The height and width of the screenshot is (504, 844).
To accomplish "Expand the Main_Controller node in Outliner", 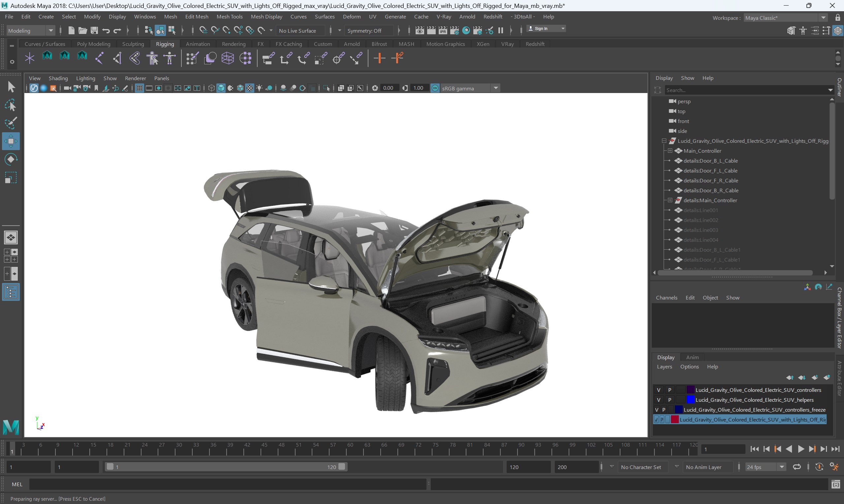I will (x=670, y=151).
